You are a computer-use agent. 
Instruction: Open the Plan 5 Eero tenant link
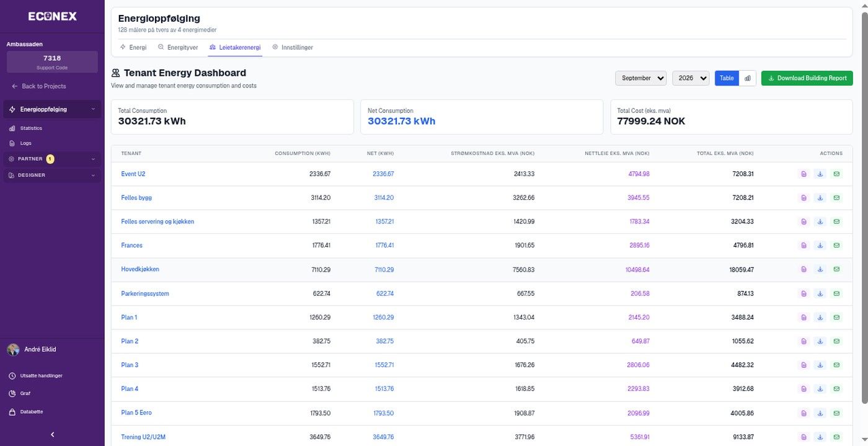(x=136, y=413)
